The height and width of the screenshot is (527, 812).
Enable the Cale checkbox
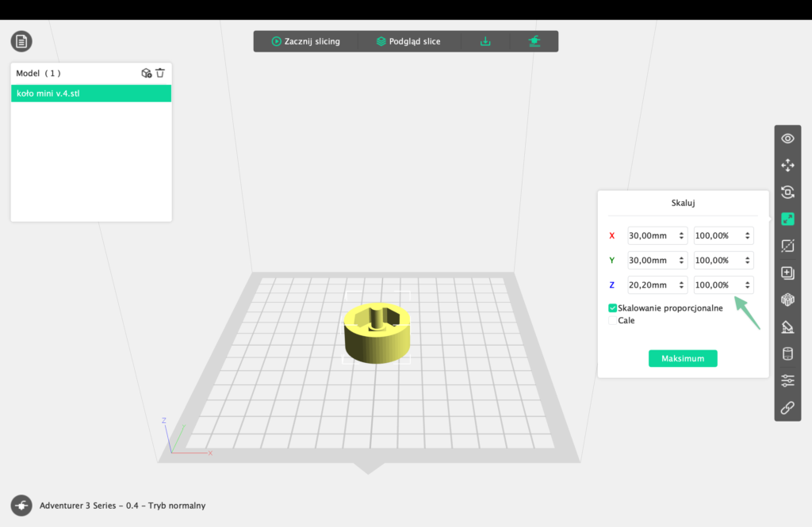[x=613, y=321]
